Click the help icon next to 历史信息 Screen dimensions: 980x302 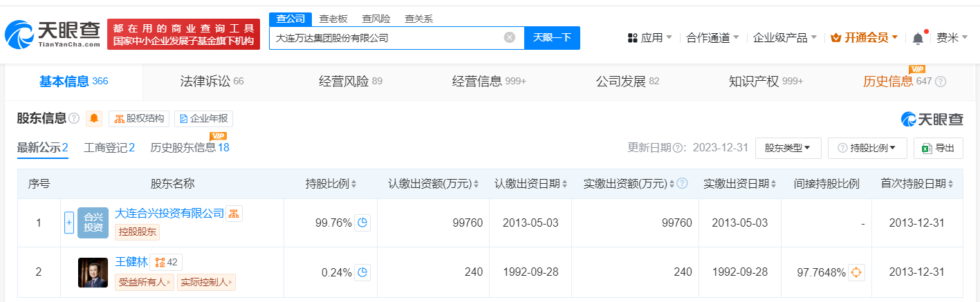[941, 82]
